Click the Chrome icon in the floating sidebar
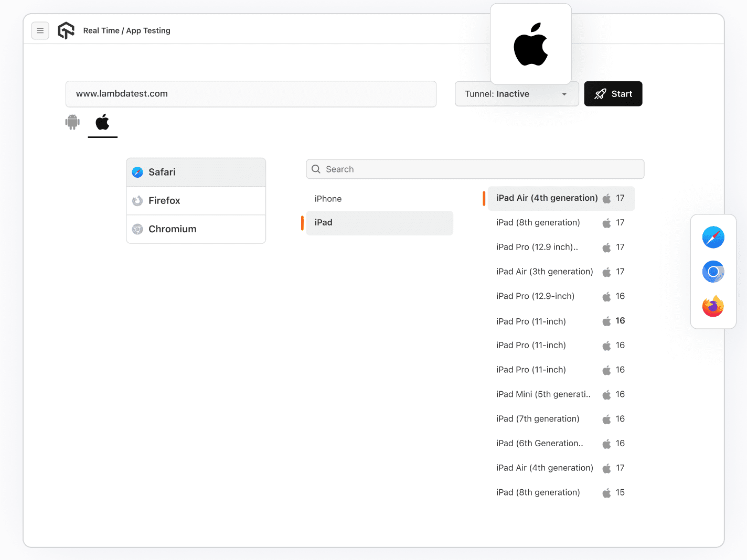 coord(713,272)
